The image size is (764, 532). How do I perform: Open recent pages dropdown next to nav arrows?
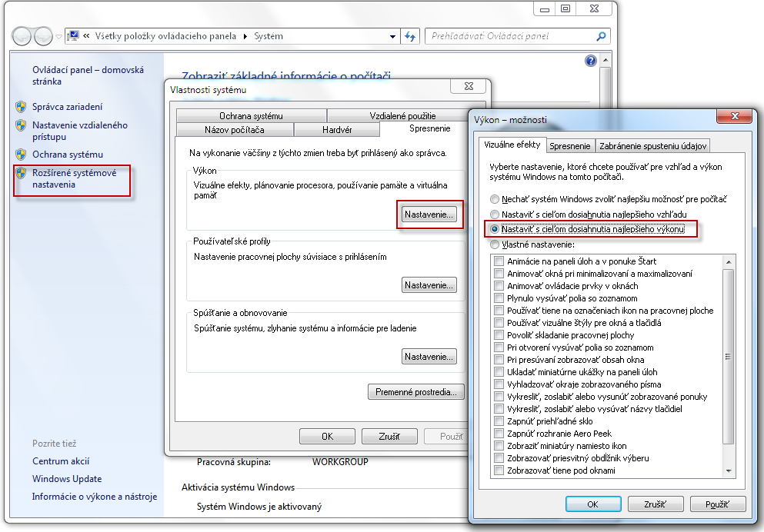pyautogui.click(x=58, y=36)
